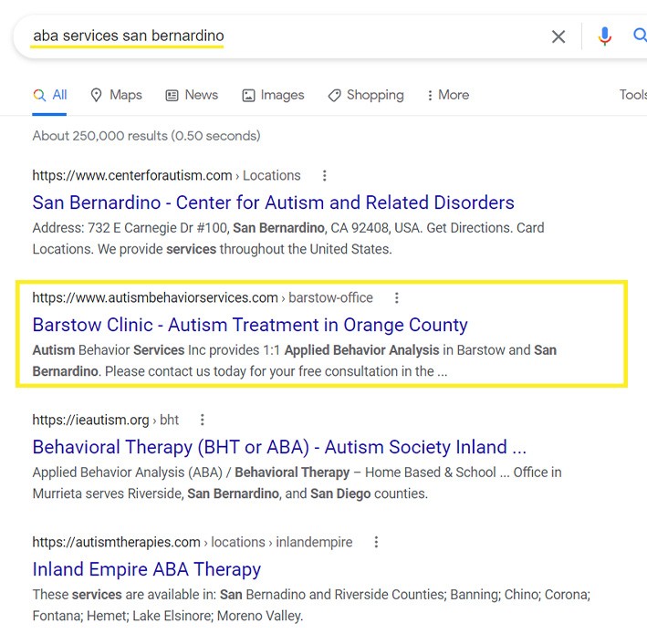Switch to the Maps tab
The width and height of the screenshot is (647, 644).
(116, 95)
